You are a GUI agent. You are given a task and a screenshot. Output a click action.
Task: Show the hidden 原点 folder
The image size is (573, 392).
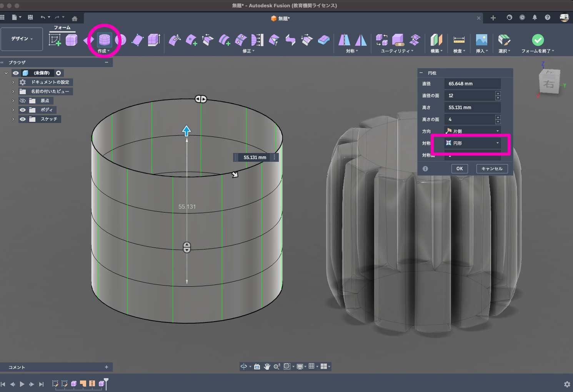coord(23,101)
